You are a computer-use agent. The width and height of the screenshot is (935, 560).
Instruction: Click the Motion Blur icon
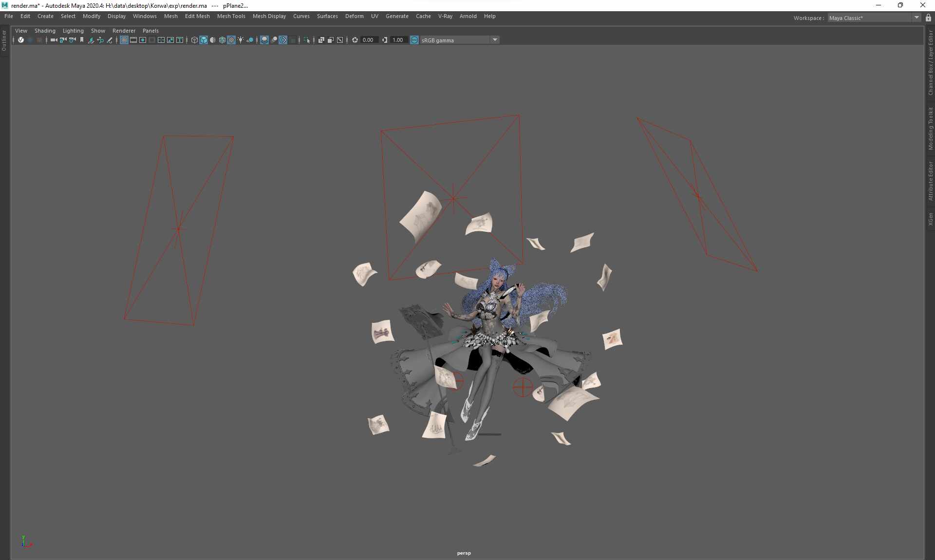[274, 40]
